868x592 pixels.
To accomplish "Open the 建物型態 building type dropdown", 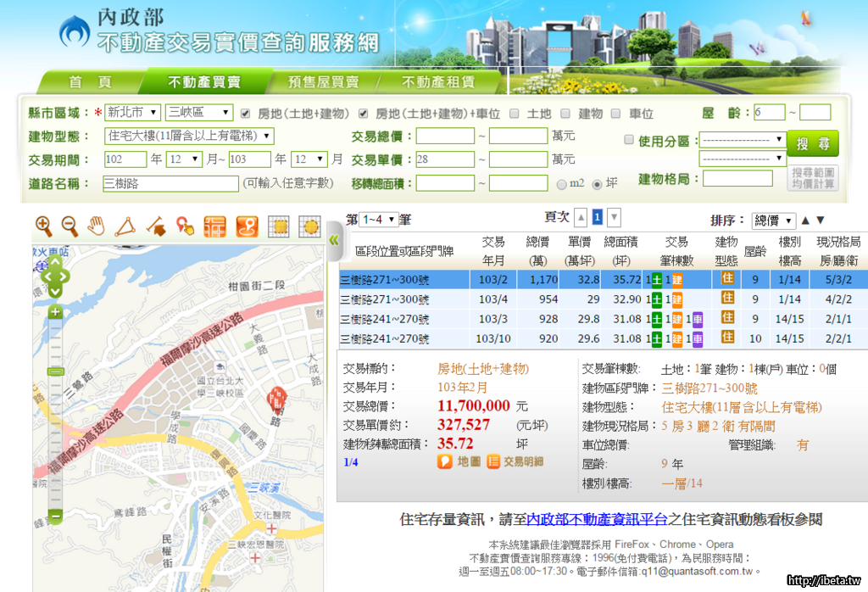I will pyautogui.click(x=189, y=136).
